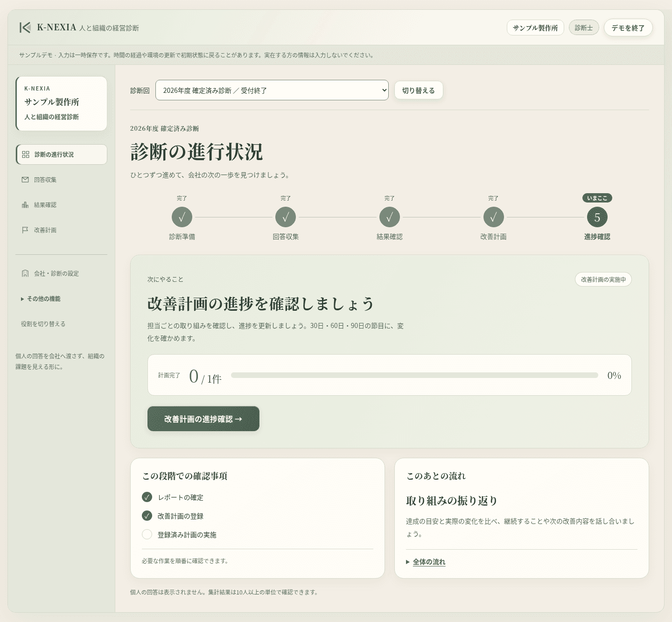Click the 改善計画の進捗確認 button

[x=203, y=419]
